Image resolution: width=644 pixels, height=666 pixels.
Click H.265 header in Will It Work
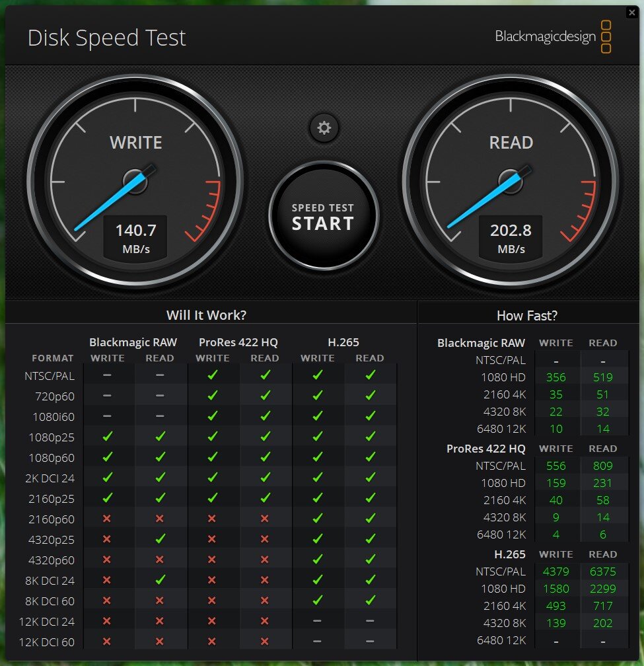[343, 342]
